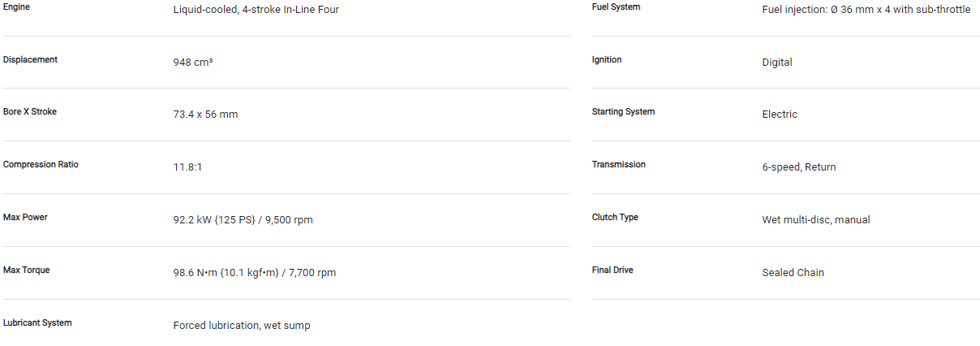The image size is (980, 346).
Task: Select the 6-speed, Return transmission value
Action: click(799, 167)
